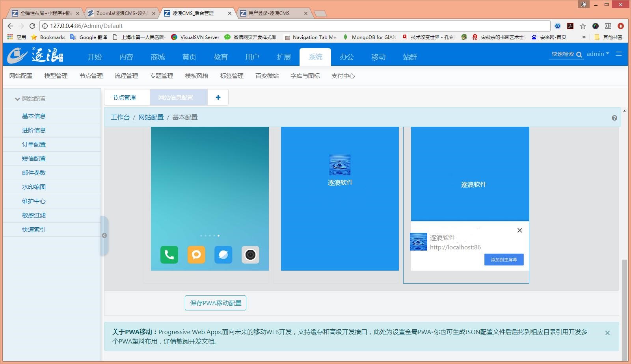Select the phone dialer icon in the preview
This screenshot has width=631, height=364.
point(169,255)
